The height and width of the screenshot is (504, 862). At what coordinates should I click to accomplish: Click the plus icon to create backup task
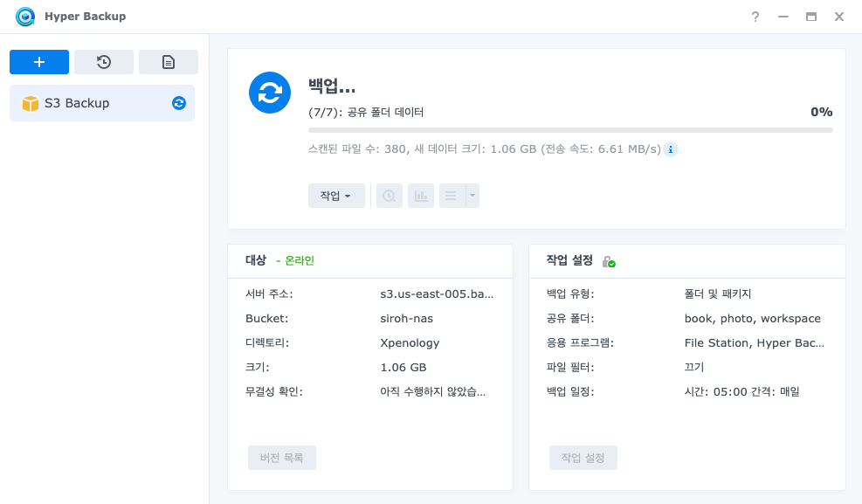(39, 62)
